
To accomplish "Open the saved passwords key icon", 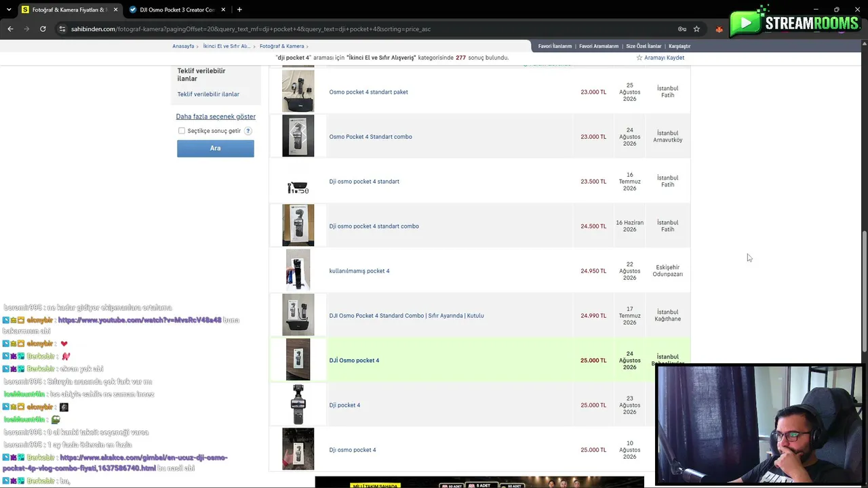I will pyautogui.click(x=682, y=29).
